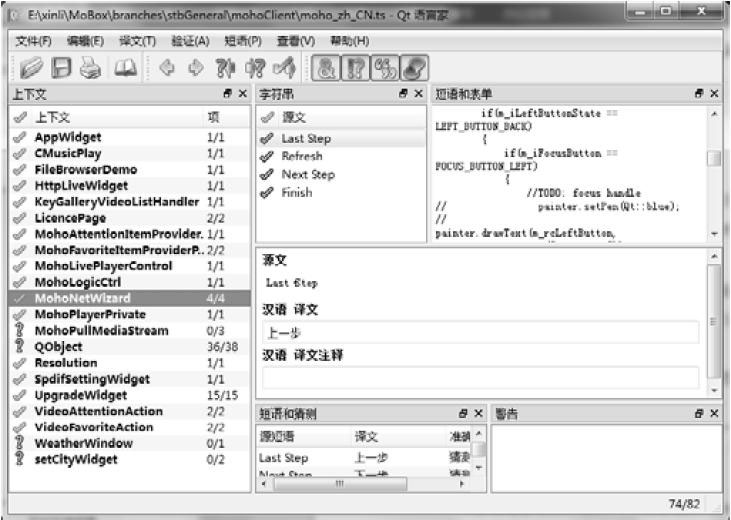
Task: Open the 短语(P) menu
Action: click(x=243, y=41)
